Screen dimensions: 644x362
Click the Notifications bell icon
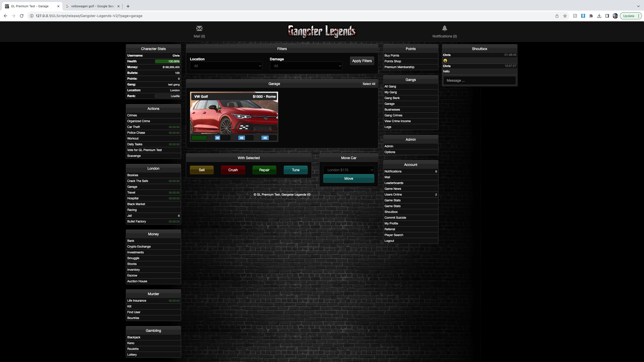(445, 28)
